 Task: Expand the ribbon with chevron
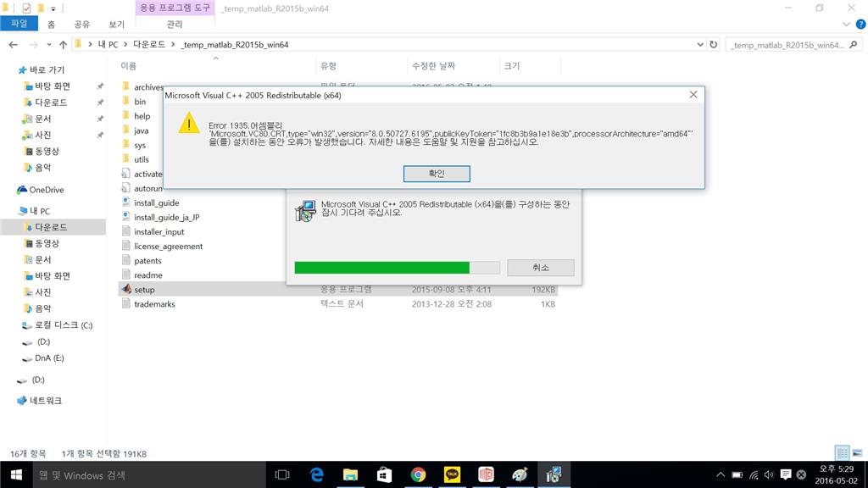click(x=846, y=25)
